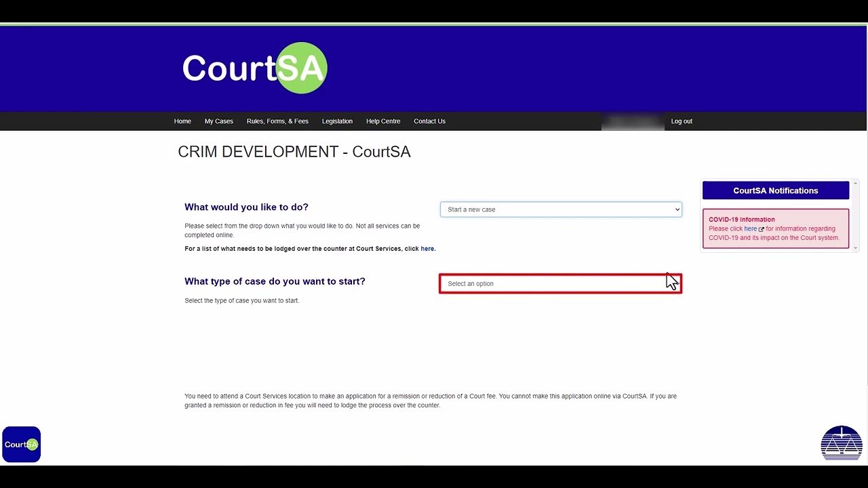The image size is (868, 488).
Task: Click the CourtSA Notifications header
Action: [x=776, y=190]
